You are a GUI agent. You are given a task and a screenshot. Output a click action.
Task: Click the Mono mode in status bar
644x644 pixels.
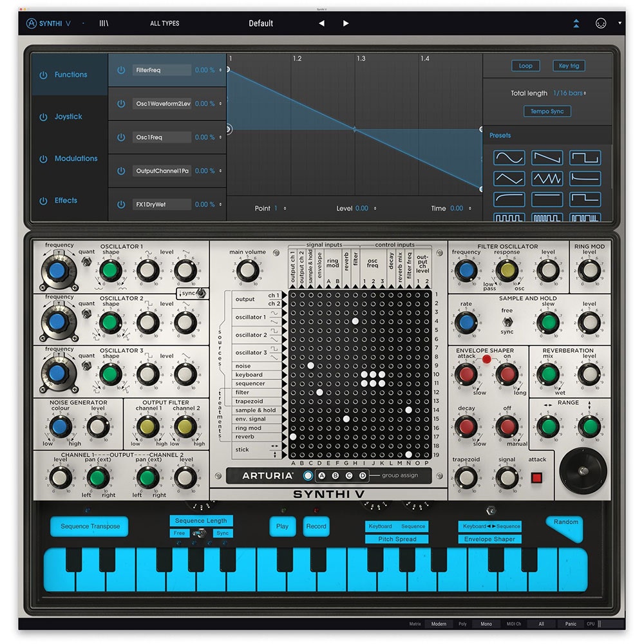coord(486,624)
